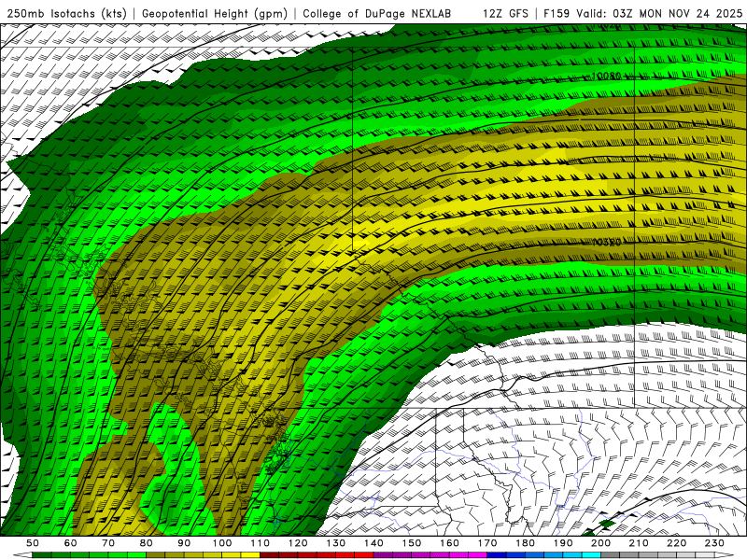This screenshot has height=560, width=747.
Task: Click the legend value 70
Action: 108,543
